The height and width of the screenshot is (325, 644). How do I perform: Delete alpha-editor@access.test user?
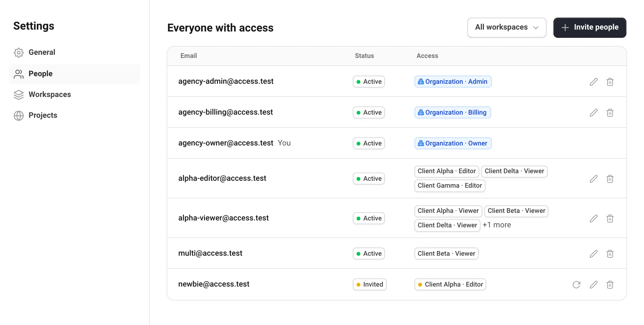point(610,179)
